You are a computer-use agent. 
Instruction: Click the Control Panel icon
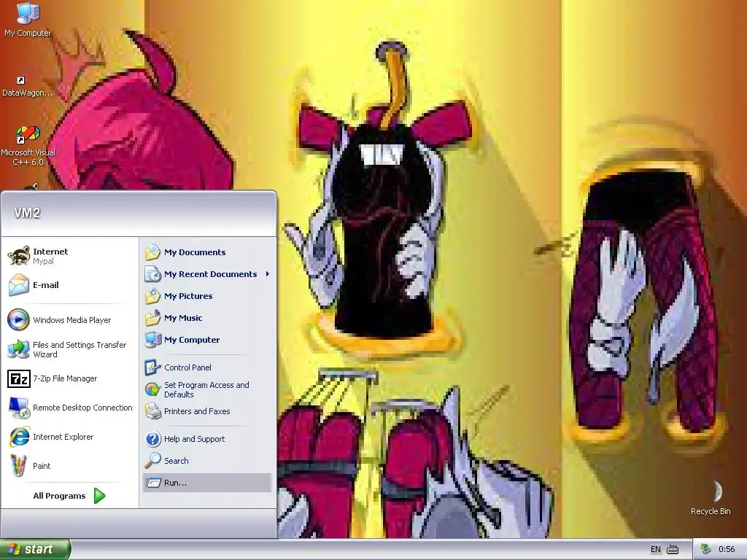tap(152, 367)
